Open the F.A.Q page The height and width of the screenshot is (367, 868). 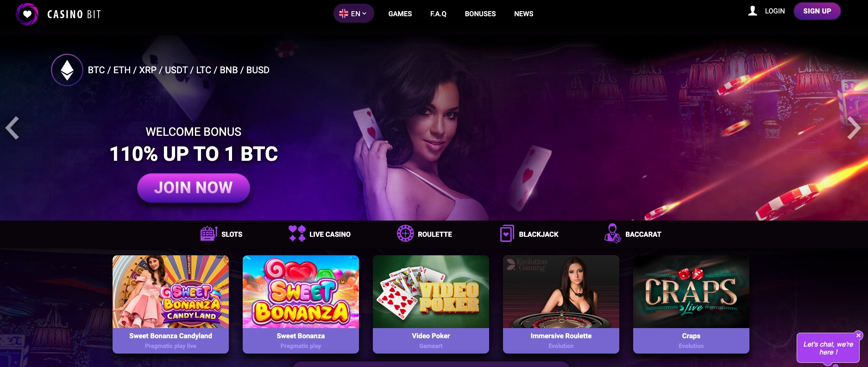point(438,14)
